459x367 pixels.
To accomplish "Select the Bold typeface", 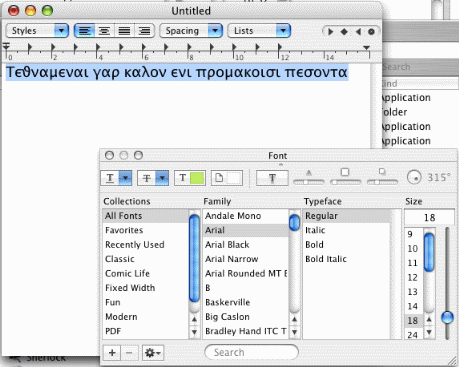I will (347, 245).
